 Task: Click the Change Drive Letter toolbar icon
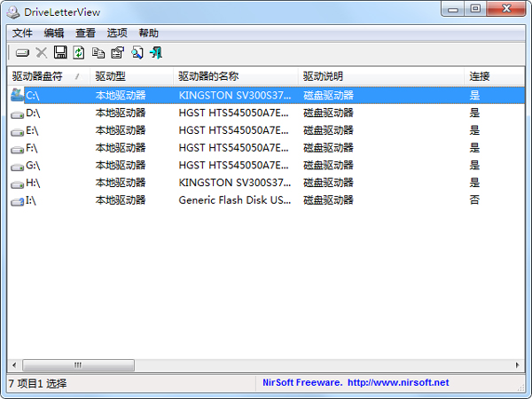[22, 53]
